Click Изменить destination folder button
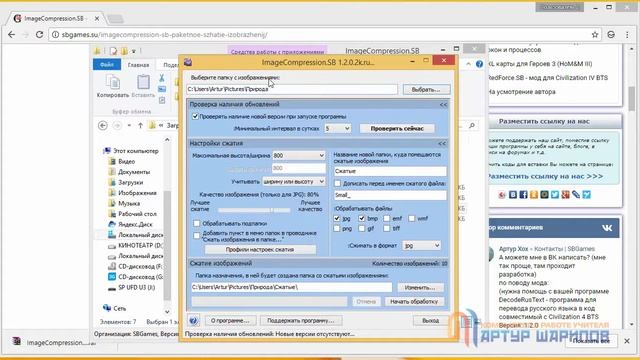 [420, 287]
